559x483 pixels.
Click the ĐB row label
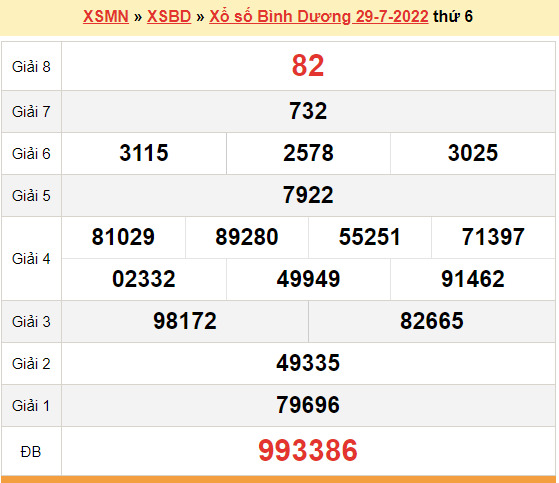31,452
